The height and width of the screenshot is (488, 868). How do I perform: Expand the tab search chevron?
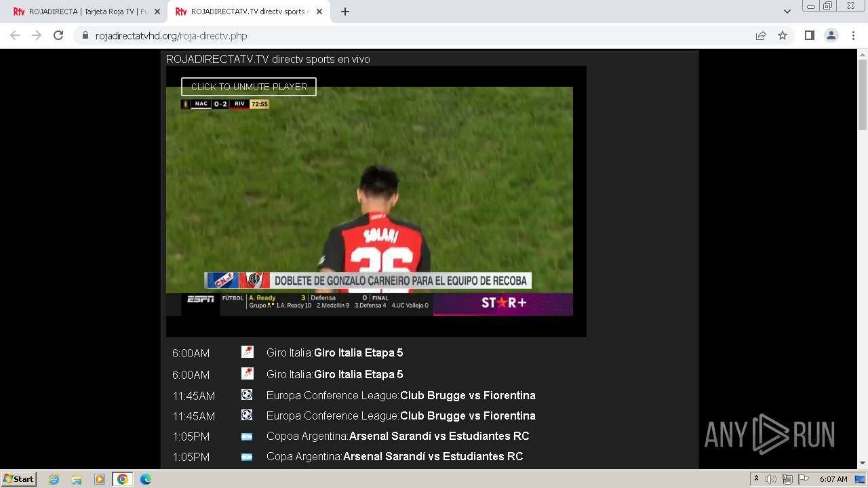pos(787,12)
